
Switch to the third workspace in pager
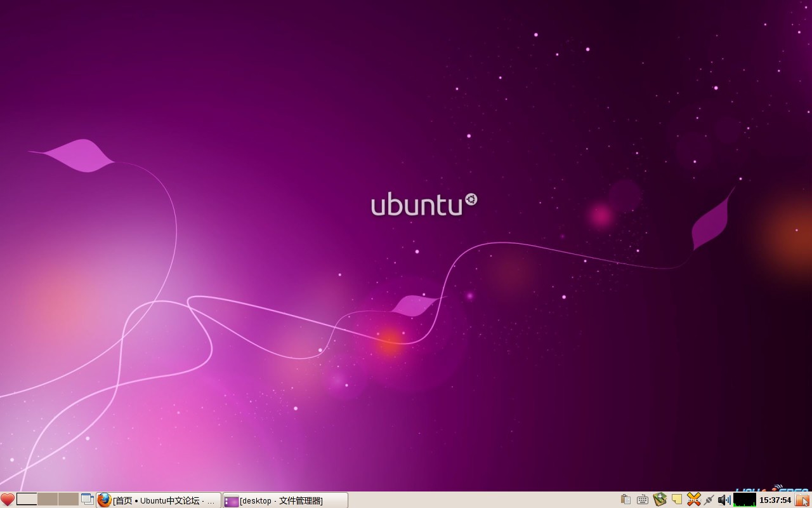coord(69,500)
